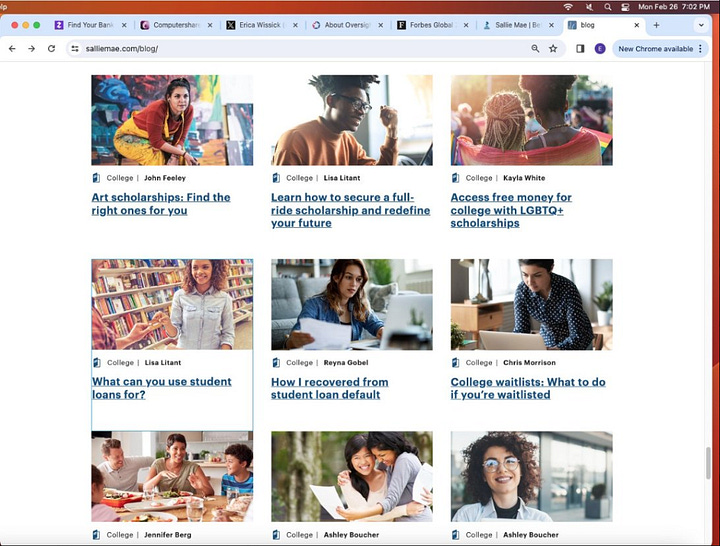
Task: Close the Sallie Mae tab
Action: coord(551,25)
